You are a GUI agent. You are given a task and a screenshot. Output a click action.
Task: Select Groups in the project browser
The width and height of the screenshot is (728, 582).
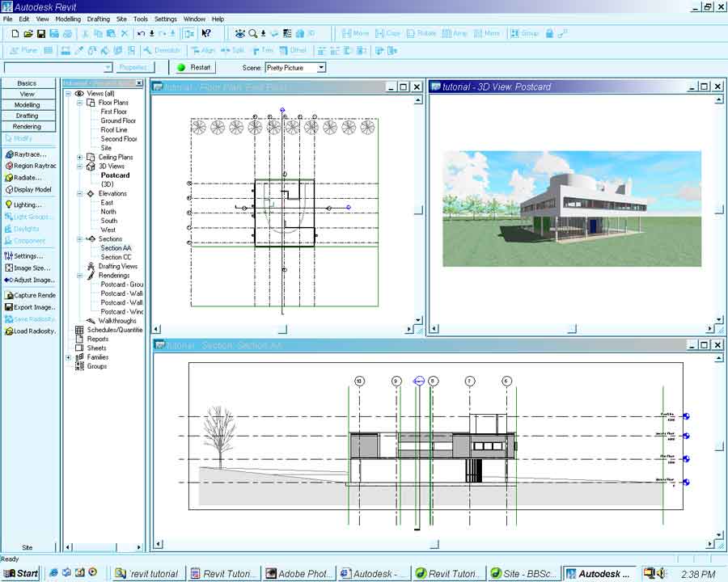pyautogui.click(x=97, y=366)
